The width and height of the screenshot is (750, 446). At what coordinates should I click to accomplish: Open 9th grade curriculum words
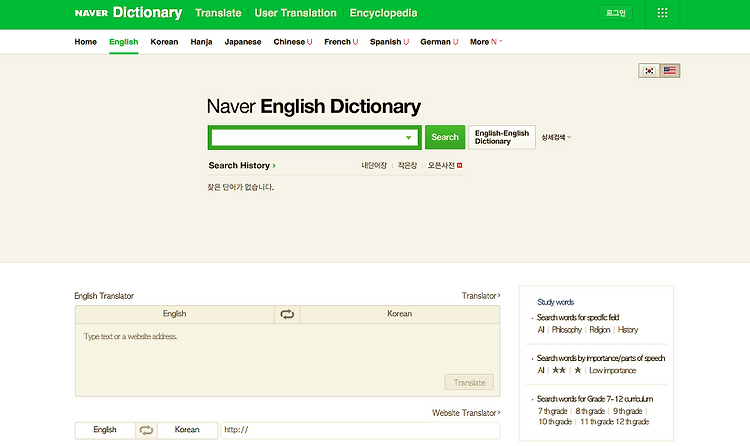[x=628, y=411]
